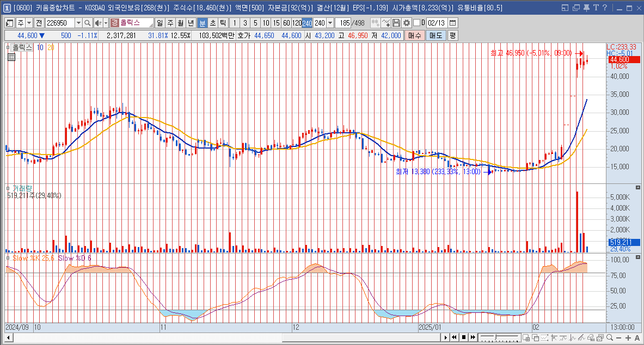Expand the 올릭스 stock name field corner
Screen dimensions: 644x345
click(151, 26)
